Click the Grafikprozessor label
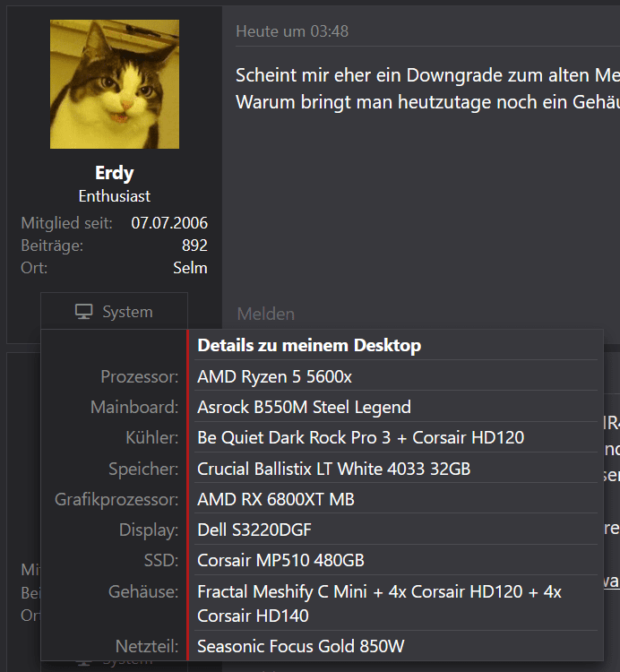Viewport: 620px width, 672px height. (116, 499)
